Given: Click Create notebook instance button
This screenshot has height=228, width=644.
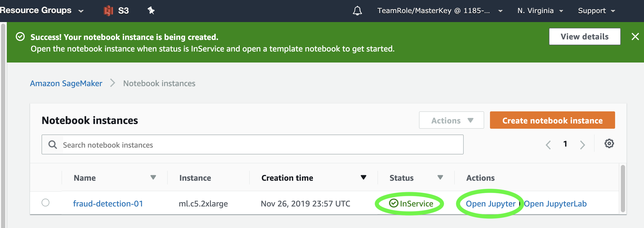Looking at the screenshot, I should tap(552, 120).
